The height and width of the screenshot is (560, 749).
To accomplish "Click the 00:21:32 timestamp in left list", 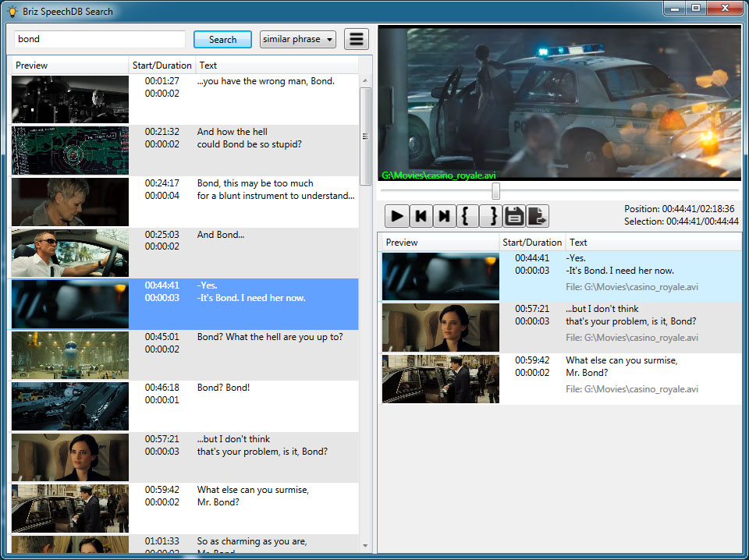I will pyautogui.click(x=162, y=132).
